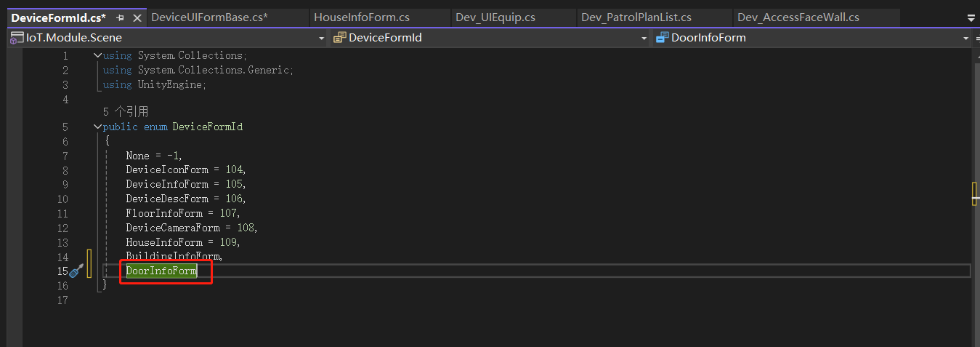Click the DeviceFormId enum type icon
Viewport: 980px width, 347px height.
[339, 38]
